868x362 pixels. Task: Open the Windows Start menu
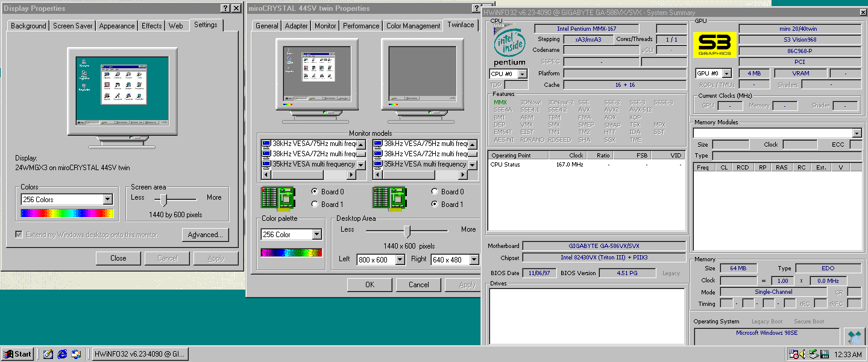[x=17, y=354]
